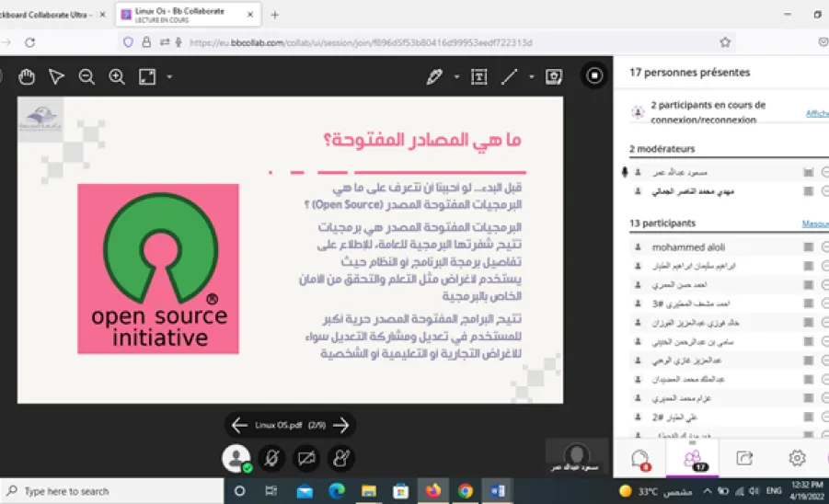Click the volume icon in system tray
The width and height of the screenshot is (829, 504).
pyautogui.click(x=754, y=491)
